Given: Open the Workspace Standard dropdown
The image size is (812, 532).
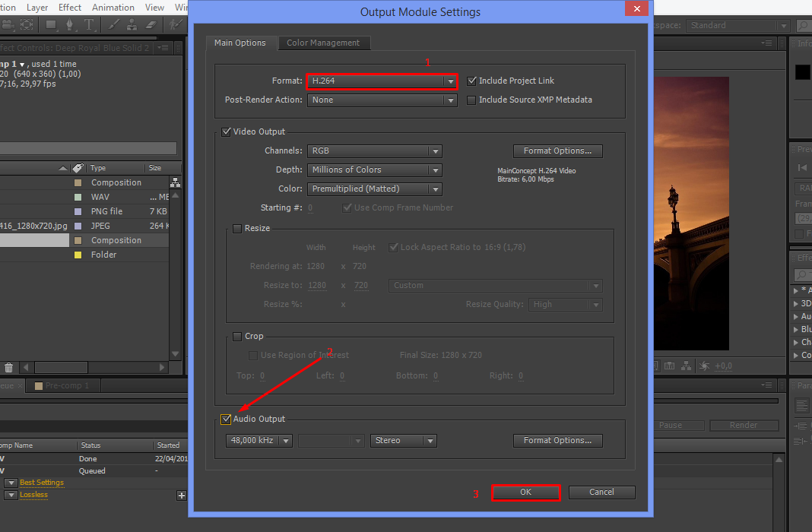Looking at the screenshot, I should click(x=737, y=25).
